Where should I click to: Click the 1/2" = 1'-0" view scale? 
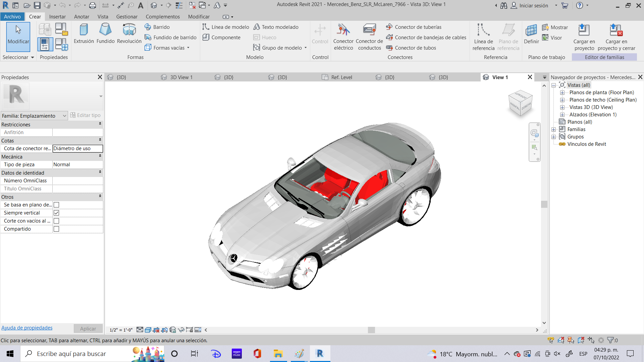[121, 330]
